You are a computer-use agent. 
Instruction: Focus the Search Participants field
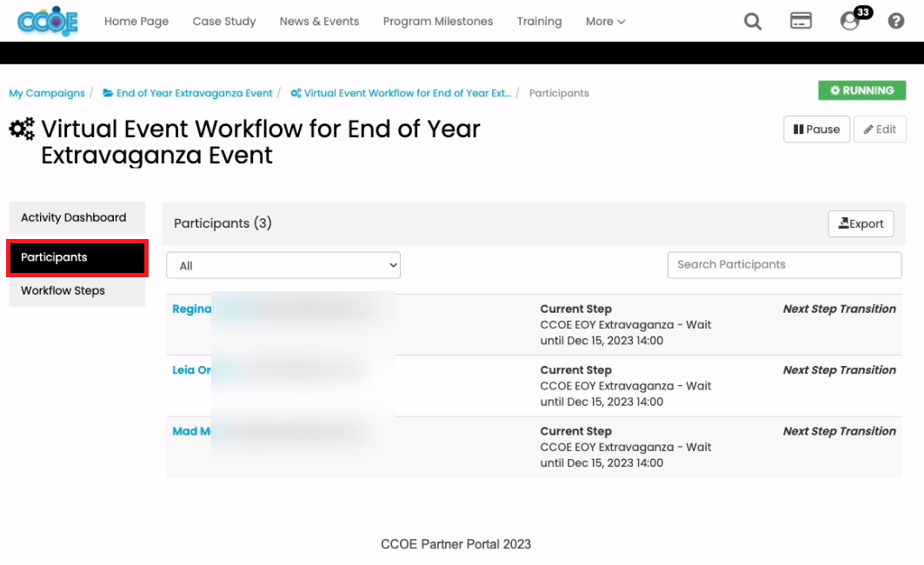click(x=784, y=265)
